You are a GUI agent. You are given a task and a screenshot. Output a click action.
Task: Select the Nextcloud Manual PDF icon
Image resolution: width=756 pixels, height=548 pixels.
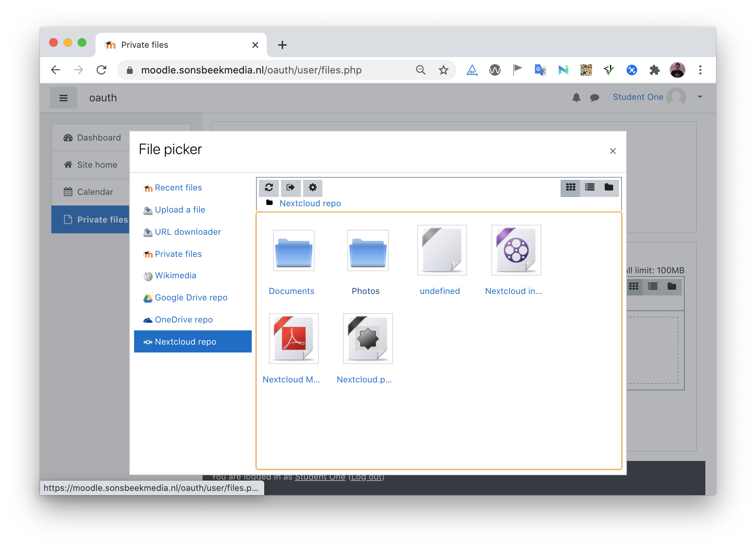pyautogui.click(x=294, y=339)
